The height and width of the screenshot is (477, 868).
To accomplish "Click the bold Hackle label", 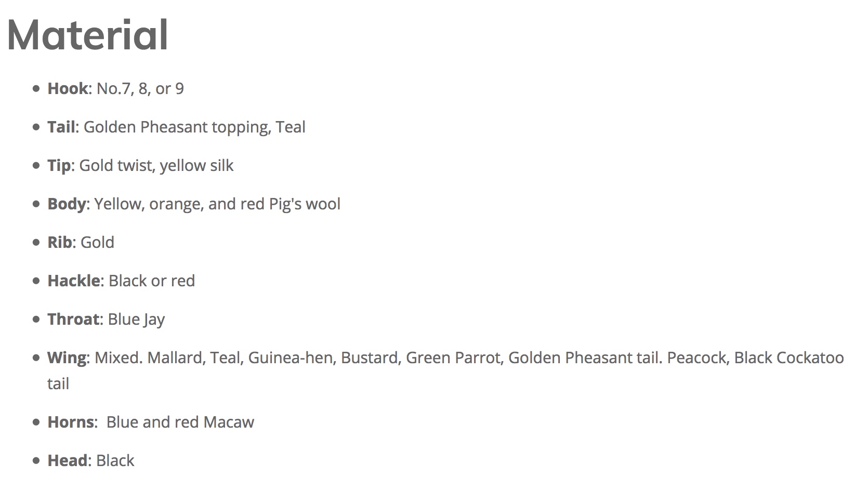I will click(74, 281).
